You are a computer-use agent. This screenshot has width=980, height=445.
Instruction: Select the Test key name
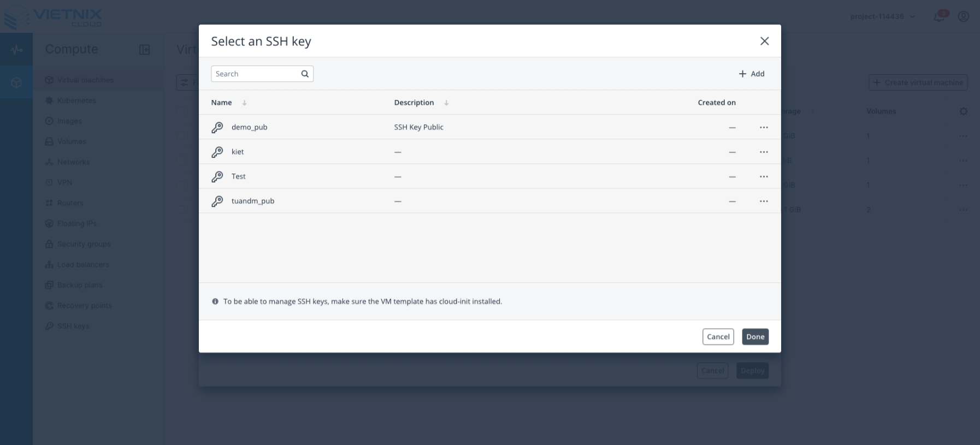238,176
